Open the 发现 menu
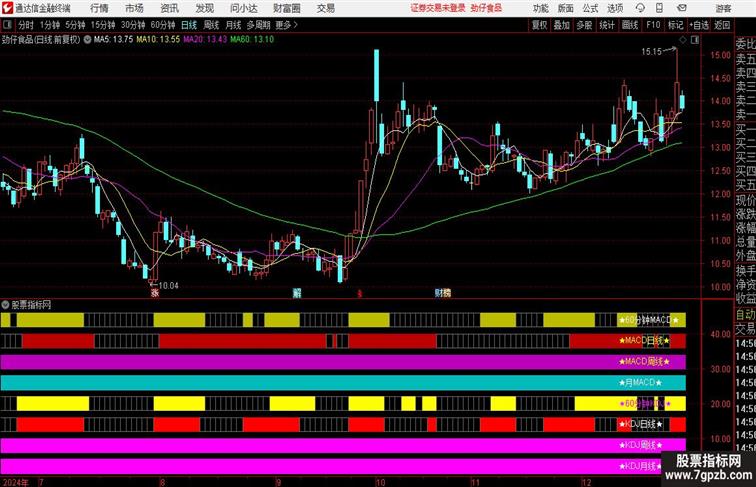 205,8
